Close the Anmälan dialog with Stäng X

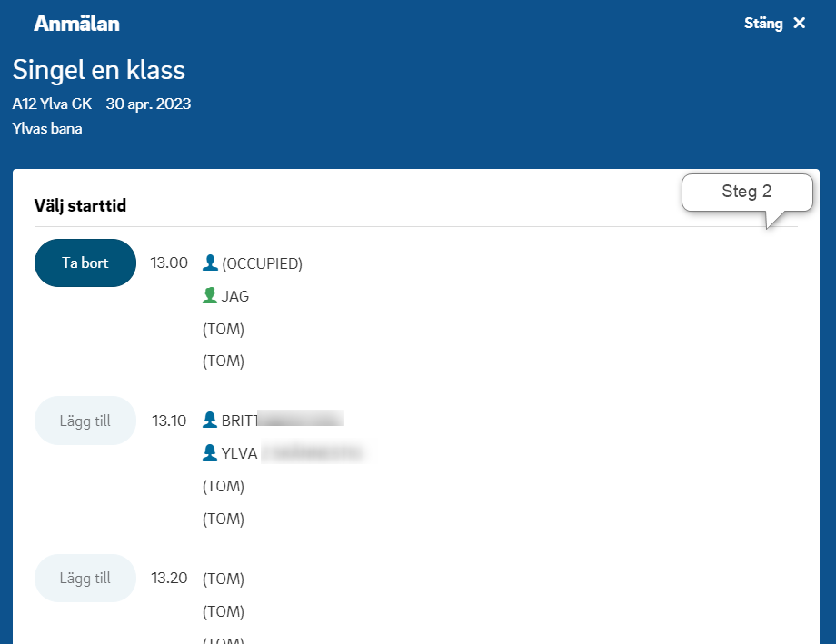774,24
